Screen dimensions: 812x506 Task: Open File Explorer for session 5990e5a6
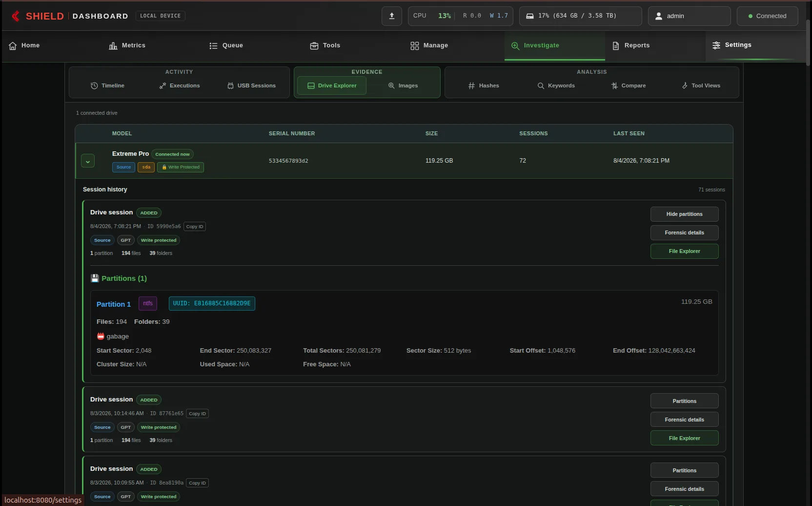pyautogui.click(x=684, y=251)
